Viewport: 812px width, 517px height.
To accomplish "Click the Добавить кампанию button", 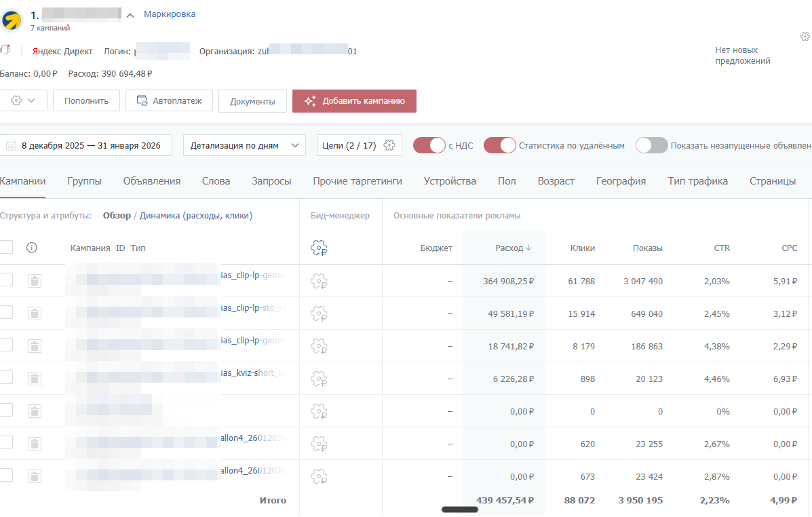I will (x=354, y=101).
